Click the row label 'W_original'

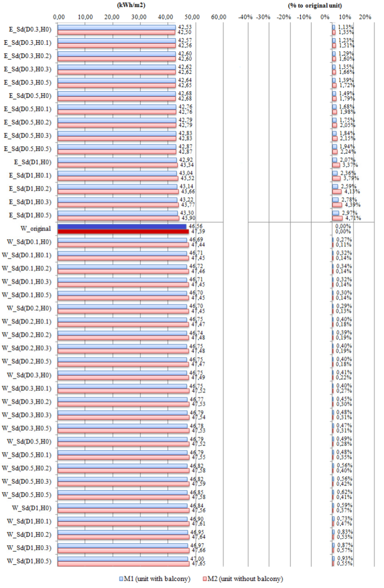point(36,228)
